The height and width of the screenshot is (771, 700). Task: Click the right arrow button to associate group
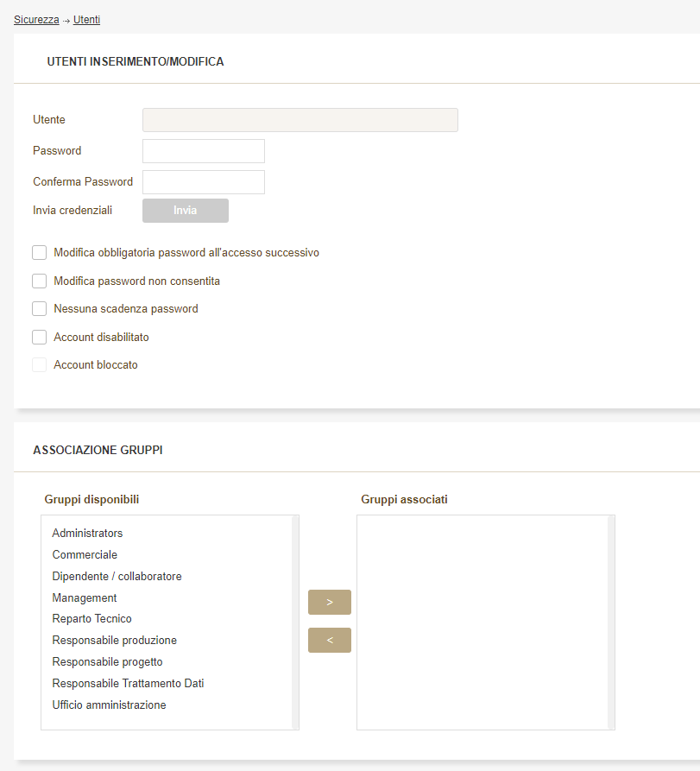point(329,602)
